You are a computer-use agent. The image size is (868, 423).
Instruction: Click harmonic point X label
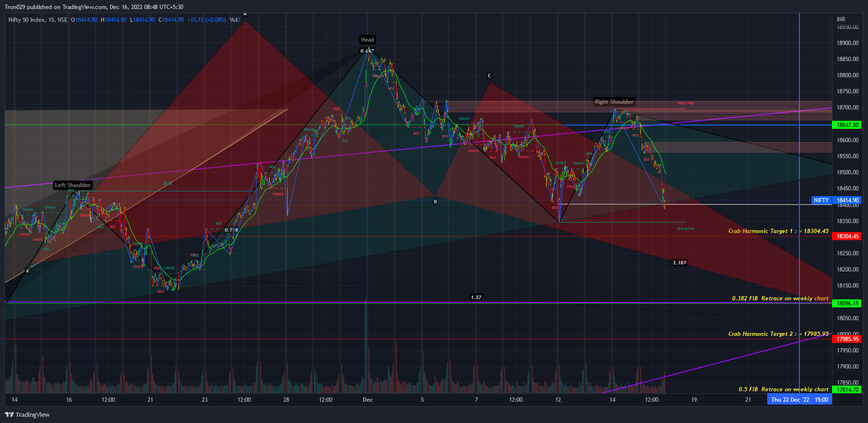(27, 271)
